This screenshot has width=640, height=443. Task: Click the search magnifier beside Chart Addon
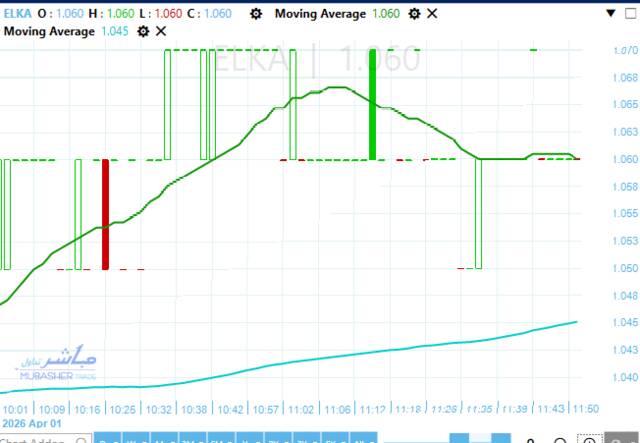[x=79, y=440]
